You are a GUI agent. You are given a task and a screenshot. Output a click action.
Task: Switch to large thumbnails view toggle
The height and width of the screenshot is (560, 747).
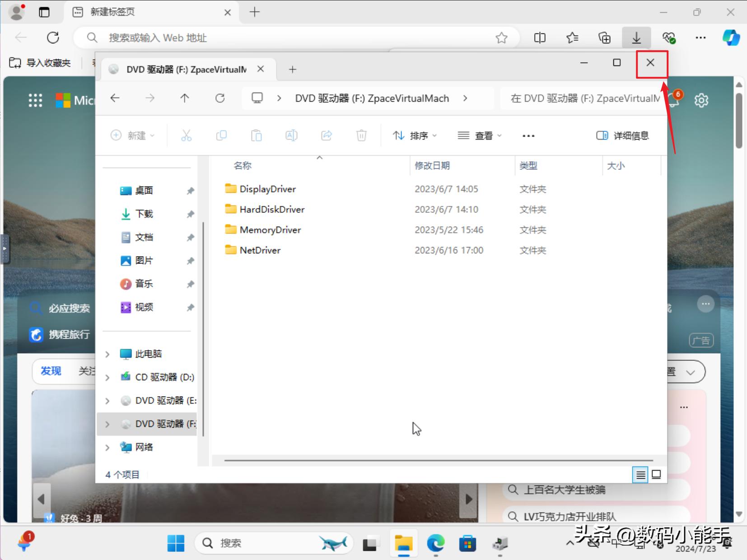pos(656,474)
